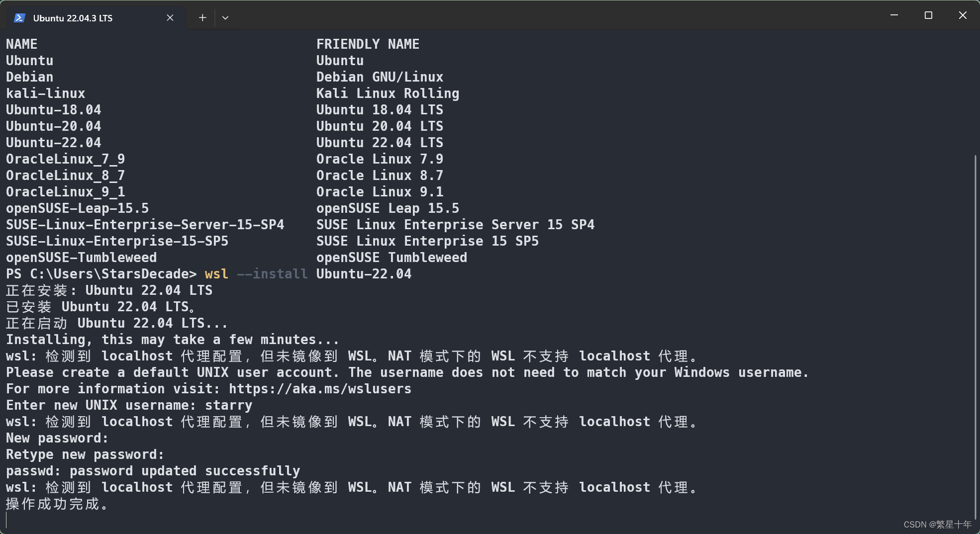Click the PS C:\Users\StarsDecade> prompt
This screenshot has width=980, height=534.
pos(101,274)
